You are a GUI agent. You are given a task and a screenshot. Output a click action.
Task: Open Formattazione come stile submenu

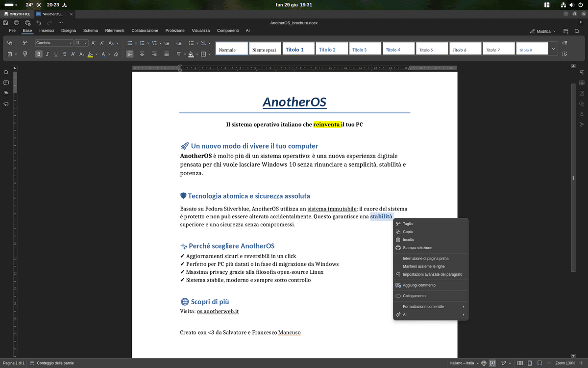coord(431,307)
